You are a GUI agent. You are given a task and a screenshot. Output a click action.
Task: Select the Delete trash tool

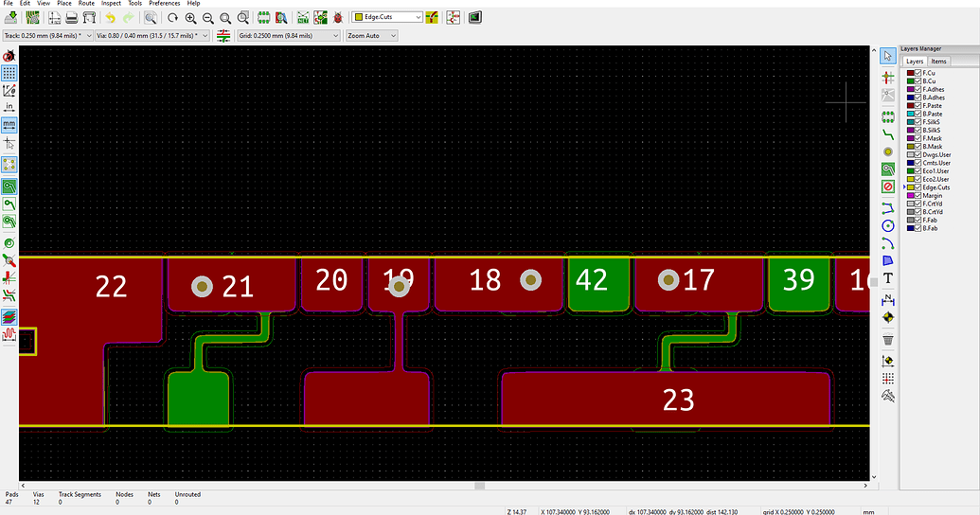click(887, 339)
